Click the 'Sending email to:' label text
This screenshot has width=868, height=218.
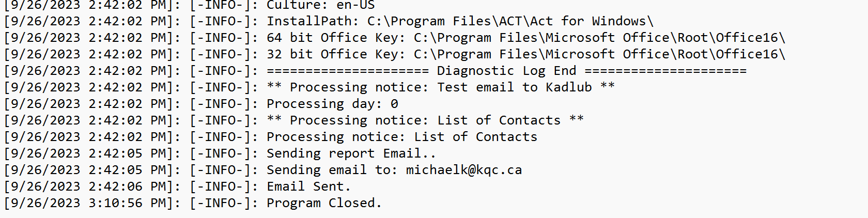[332, 170]
